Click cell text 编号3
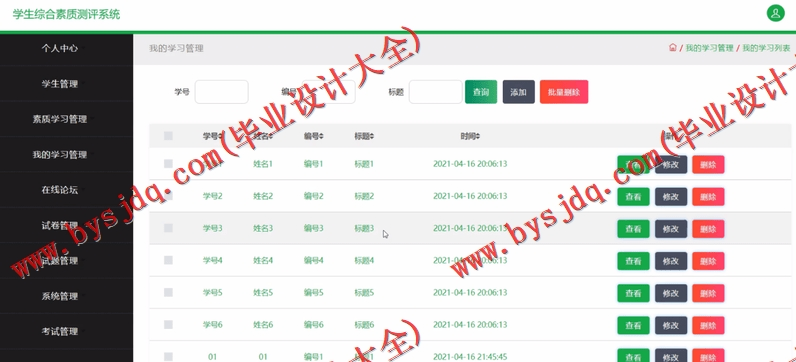This screenshot has height=362, width=796. pyautogui.click(x=314, y=228)
